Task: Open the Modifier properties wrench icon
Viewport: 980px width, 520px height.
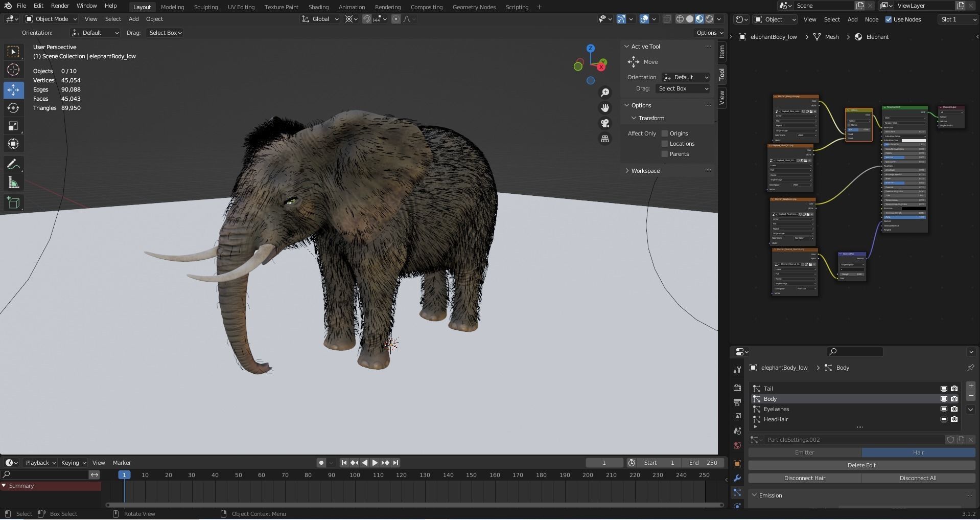Action: tap(737, 478)
